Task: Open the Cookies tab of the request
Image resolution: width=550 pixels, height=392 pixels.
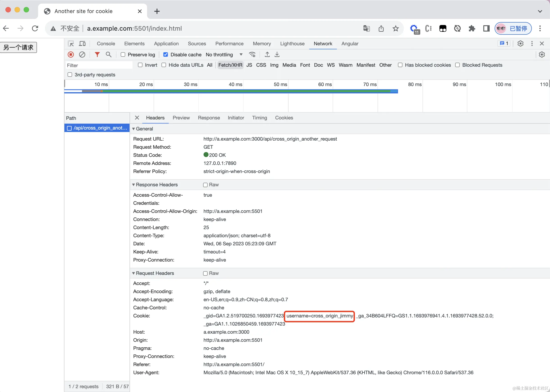Action: coord(284,118)
